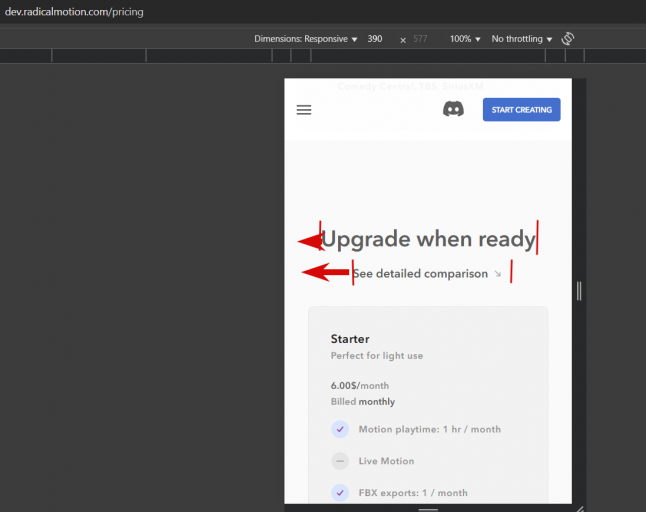The height and width of the screenshot is (512, 646).
Task: Click the Live Motion dash icon
Action: point(340,461)
